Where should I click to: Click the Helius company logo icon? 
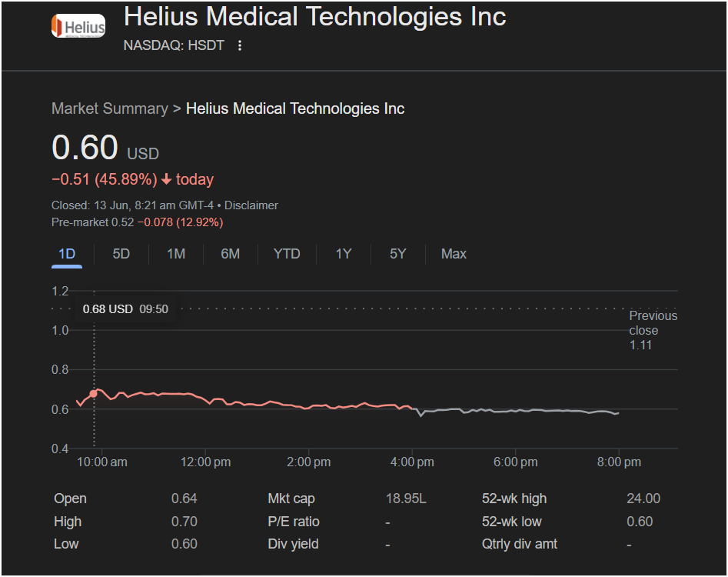tap(78, 25)
